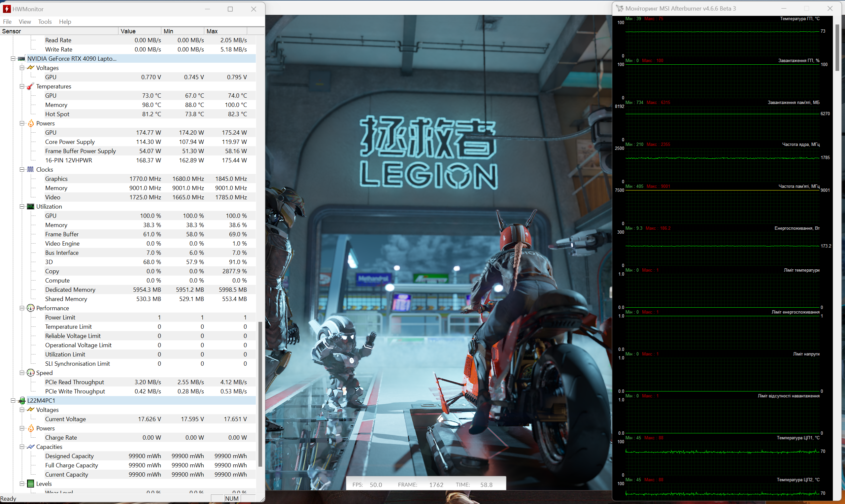Image resolution: width=845 pixels, height=504 pixels.
Task: Click the Performance gauge icon
Action: (x=31, y=308)
